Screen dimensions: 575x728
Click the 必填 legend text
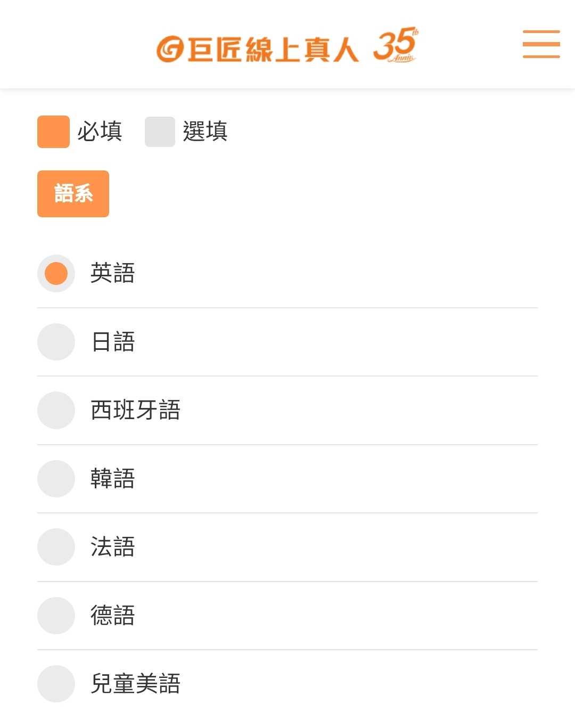coord(100,132)
